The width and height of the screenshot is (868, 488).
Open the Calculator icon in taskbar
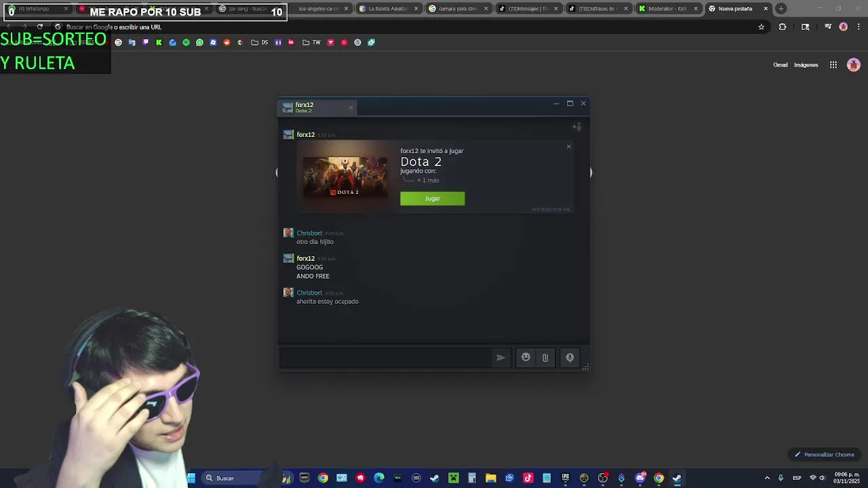click(x=472, y=479)
